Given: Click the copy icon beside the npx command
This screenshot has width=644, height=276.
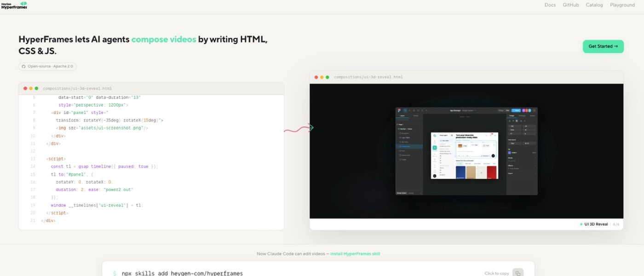Looking at the screenshot, I should pyautogui.click(x=518, y=273).
